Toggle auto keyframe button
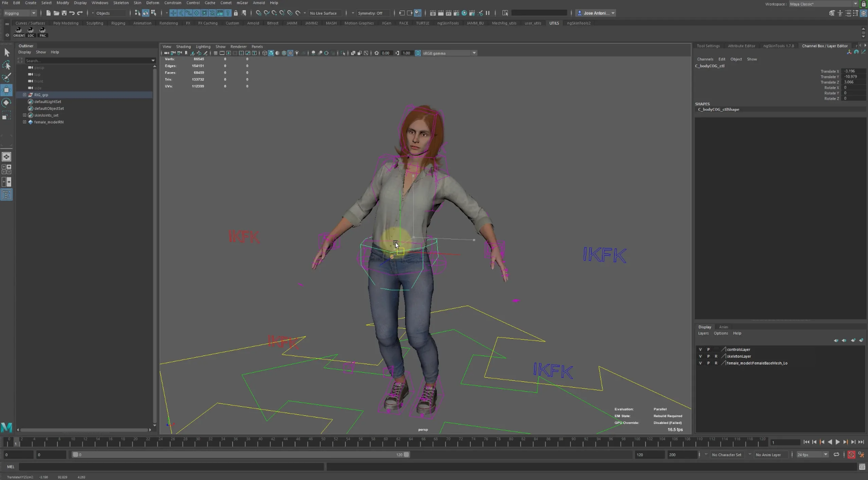This screenshot has height=480, width=868. click(x=851, y=455)
